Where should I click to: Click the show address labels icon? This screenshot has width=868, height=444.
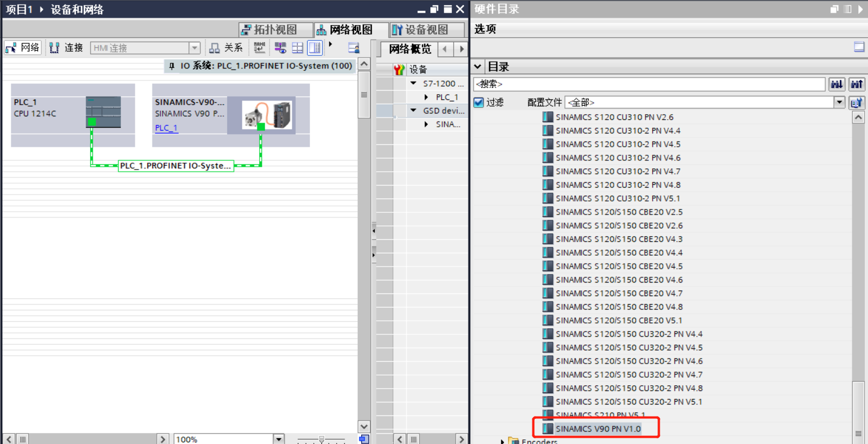[280, 47]
